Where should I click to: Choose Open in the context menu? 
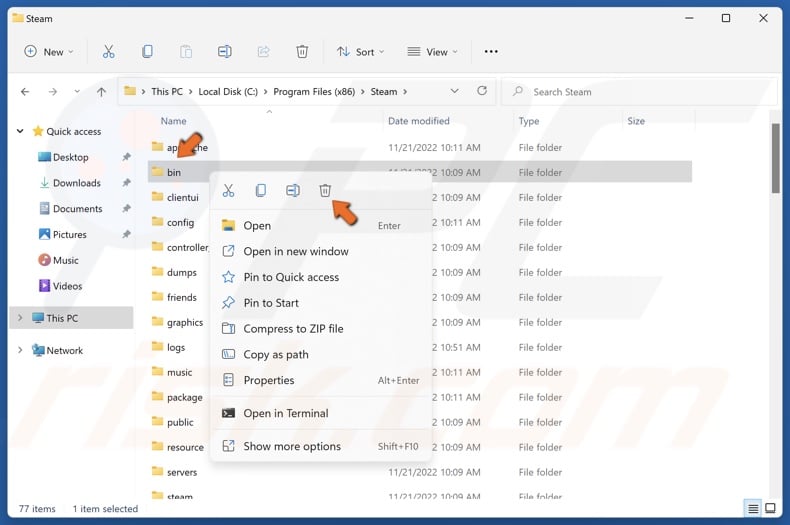pyautogui.click(x=321, y=226)
